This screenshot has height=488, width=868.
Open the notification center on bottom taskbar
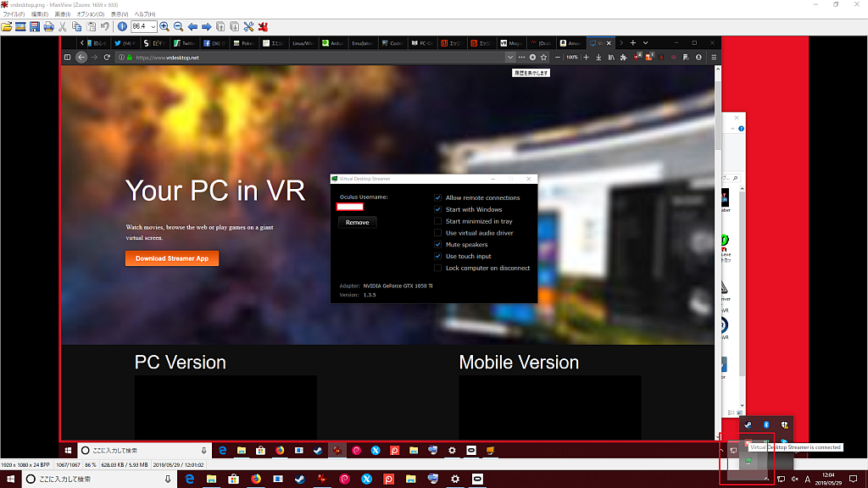(854, 480)
